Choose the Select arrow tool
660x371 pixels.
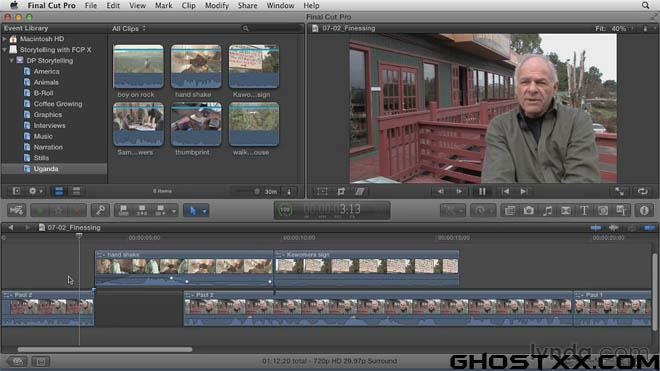click(x=192, y=210)
